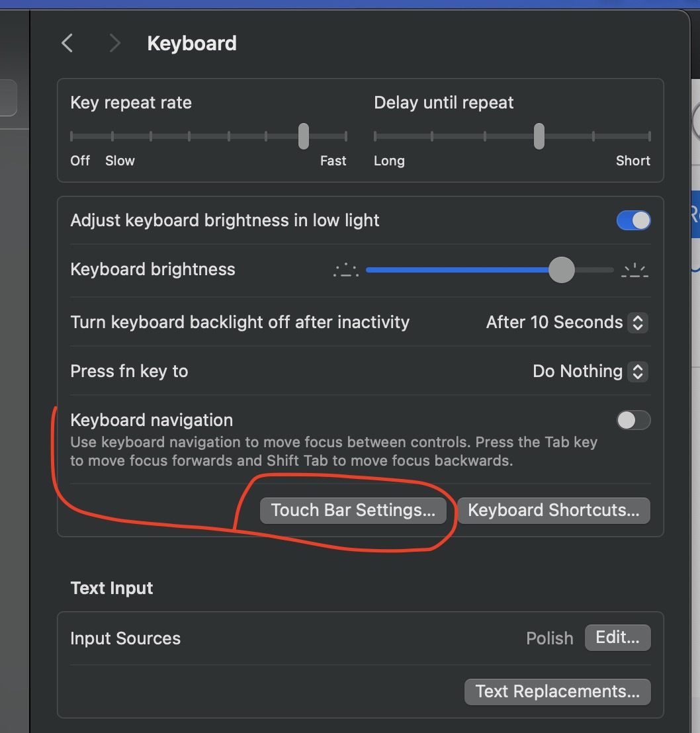Go back using the left chevron arrow
The image size is (700, 733).
(x=67, y=44)
